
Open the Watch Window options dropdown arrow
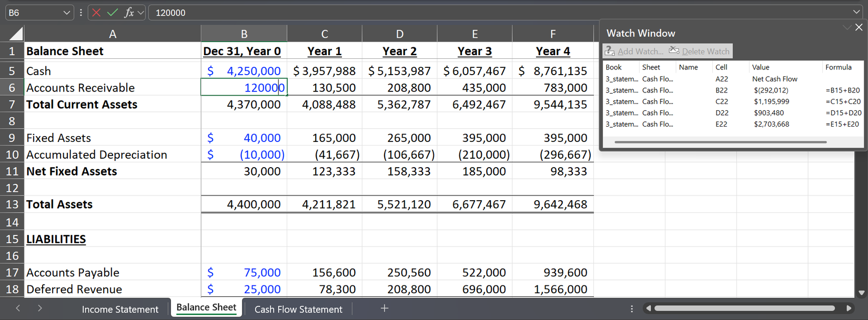point(846,27)
